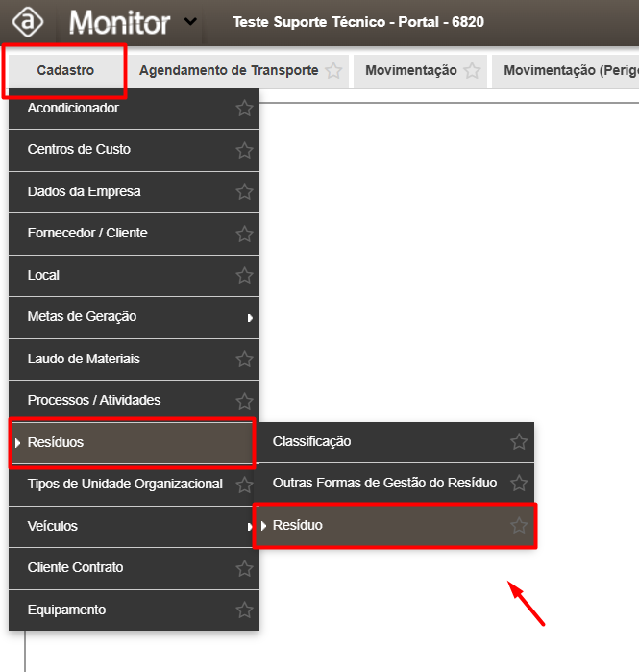The width and height of the screenshot is (639, 672).
Task: Click star beside Classificação submenu item
Action: (x=519, y=442)
